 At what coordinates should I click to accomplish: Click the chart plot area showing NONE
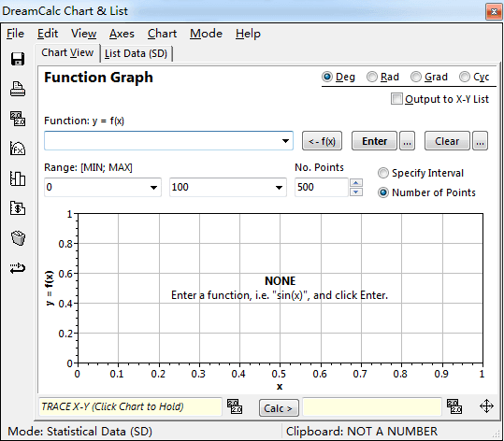click(280, 288)
